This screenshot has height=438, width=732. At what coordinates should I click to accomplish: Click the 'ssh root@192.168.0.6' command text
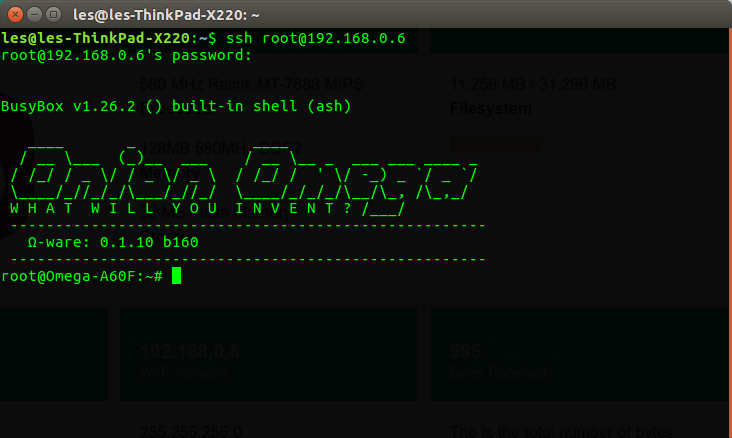(x=316, y=38)
